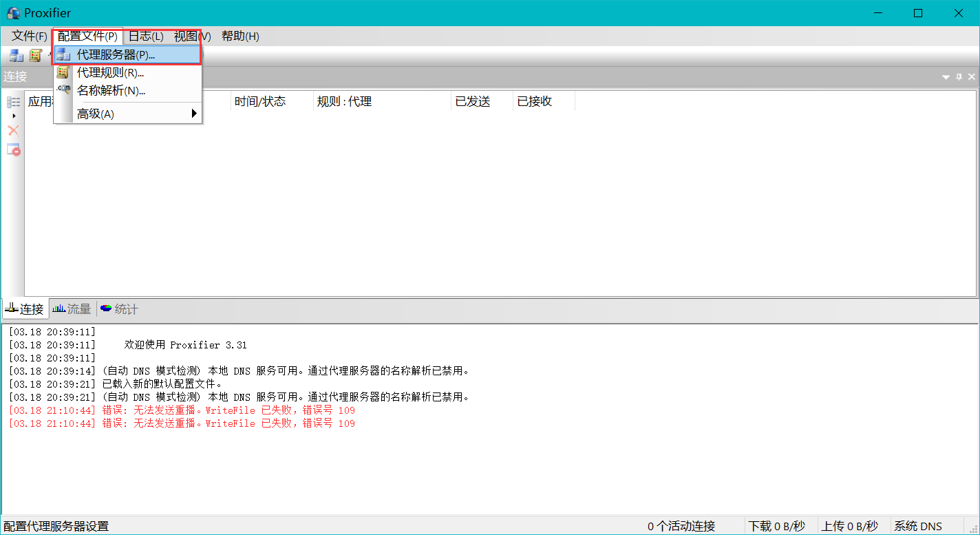Switch to the 连接 tab
The image size is (980, 535).
25,309
